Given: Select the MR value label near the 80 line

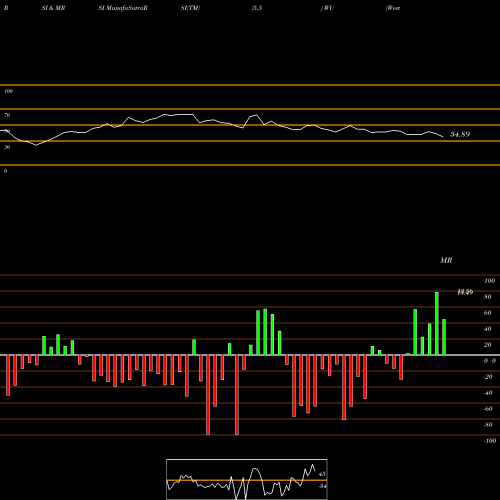Looking at the screenshot, I should [465, 292].
